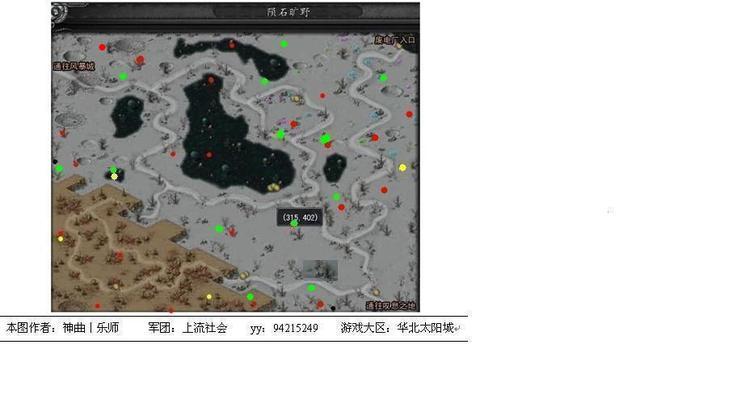The image size is (737, 400).
Task: Select the 游戏大区：华北太阳城 text
Action: point(398,328)
